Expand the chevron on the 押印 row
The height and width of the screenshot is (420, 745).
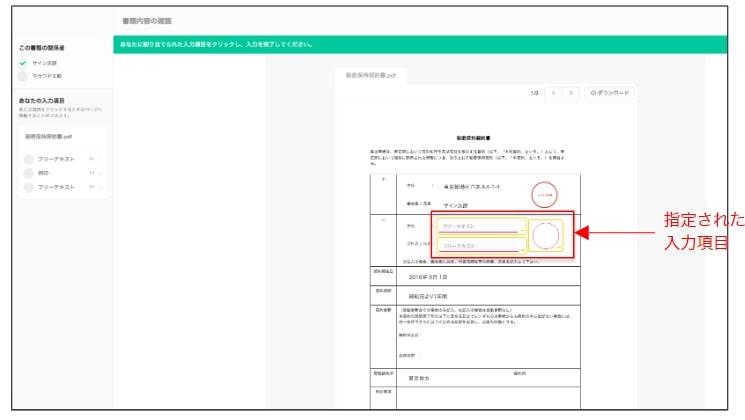click(101, 173)
